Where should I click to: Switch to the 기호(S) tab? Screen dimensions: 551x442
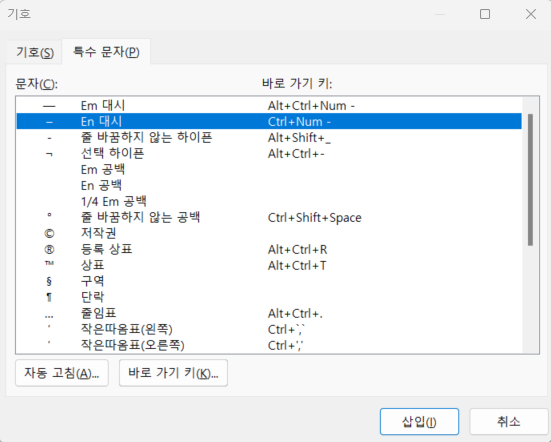click(34, 52)
